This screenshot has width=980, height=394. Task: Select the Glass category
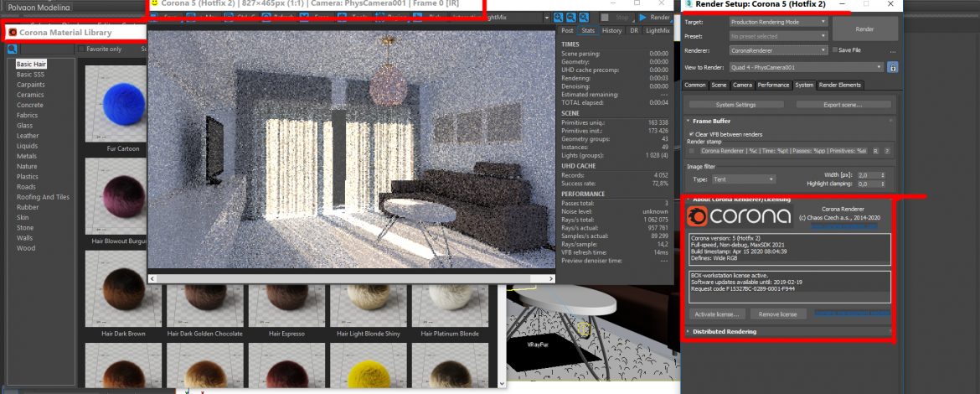click(x=24, y=126)
